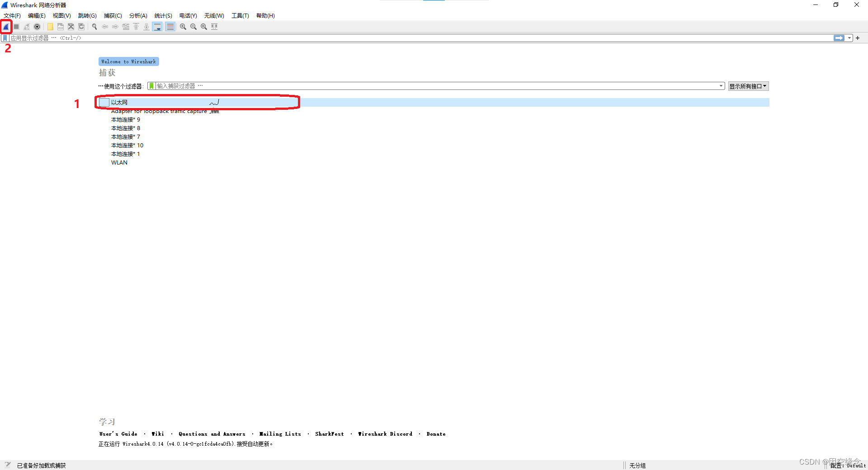Image resolution: width=868 pixels, height=470 pixels.
Task: Select interface 本地连接* 1
Action: 434,154
